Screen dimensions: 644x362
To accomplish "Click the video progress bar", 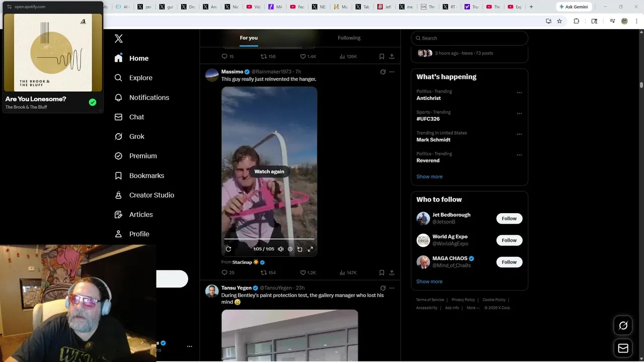I will (x=269, y=239).
